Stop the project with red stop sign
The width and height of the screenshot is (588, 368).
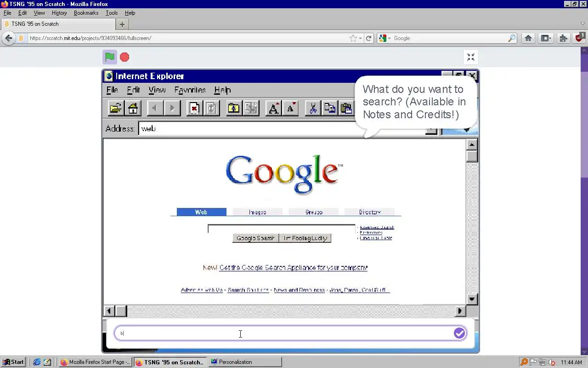point(124,57)
